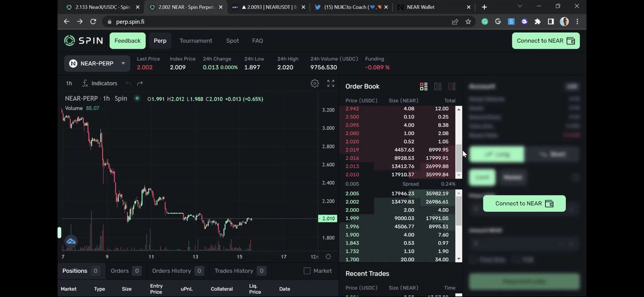Viewport: 644px width, 297px height.
Task: Open Grammarly extension icon
Action: (485, 21)
